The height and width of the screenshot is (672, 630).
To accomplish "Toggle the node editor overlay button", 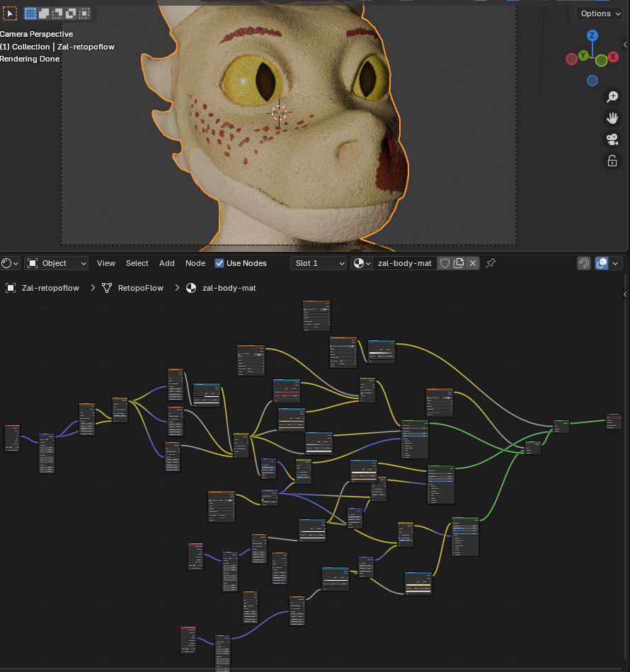I will tap(602, 263).
